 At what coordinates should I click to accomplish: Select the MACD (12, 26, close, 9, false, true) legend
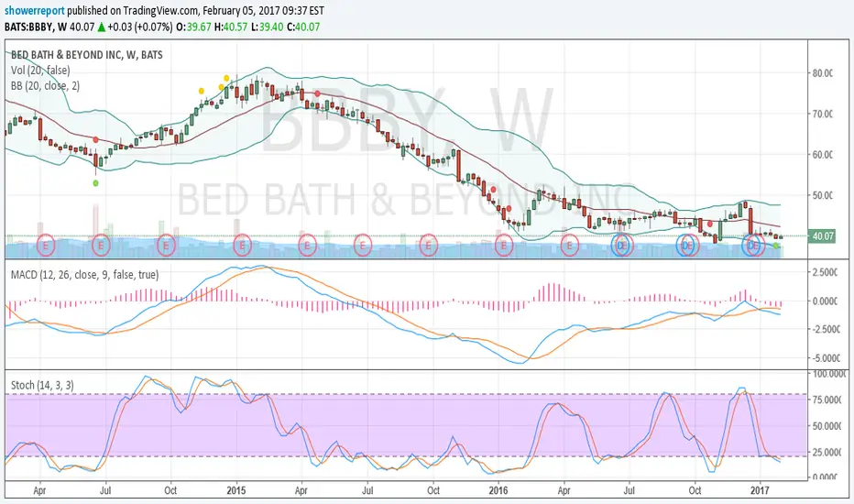coord(85,275)
